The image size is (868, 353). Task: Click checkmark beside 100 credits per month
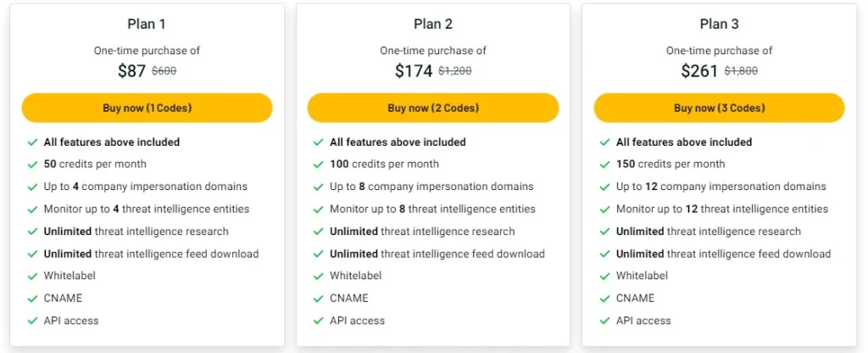click(x=319, y=164)
